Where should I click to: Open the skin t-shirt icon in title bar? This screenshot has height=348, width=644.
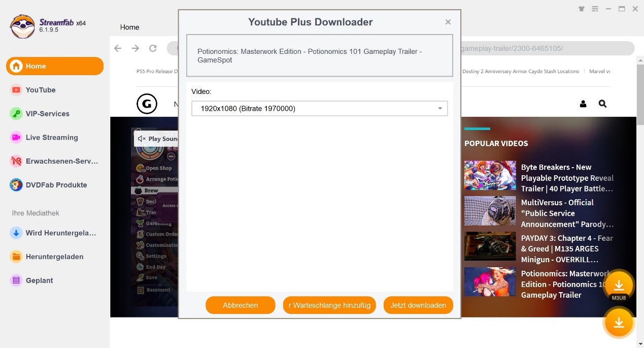(x=582, y=9)
